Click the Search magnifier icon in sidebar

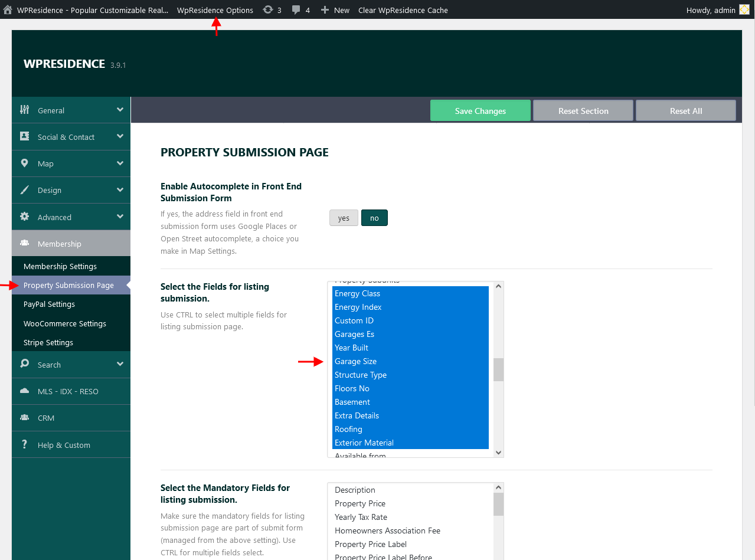[24, 364]
